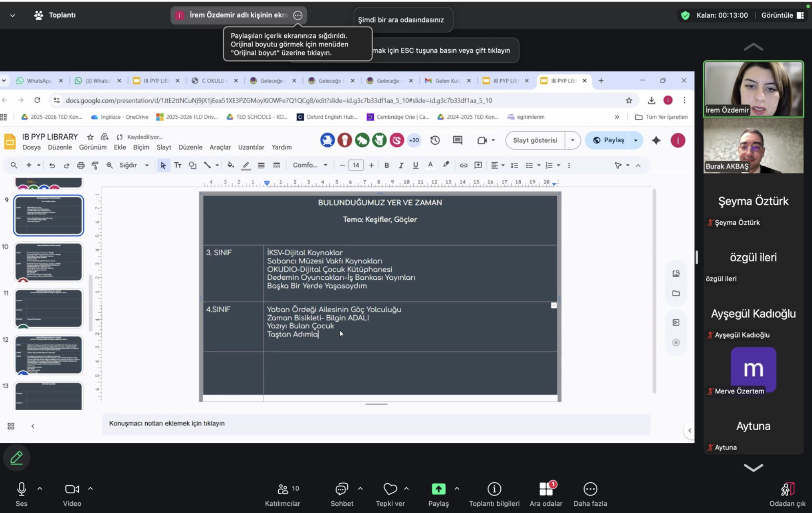The width and height of the screenshot is (812, 513).
Task: Toggle the Video camera button
Action: [72, 489]
